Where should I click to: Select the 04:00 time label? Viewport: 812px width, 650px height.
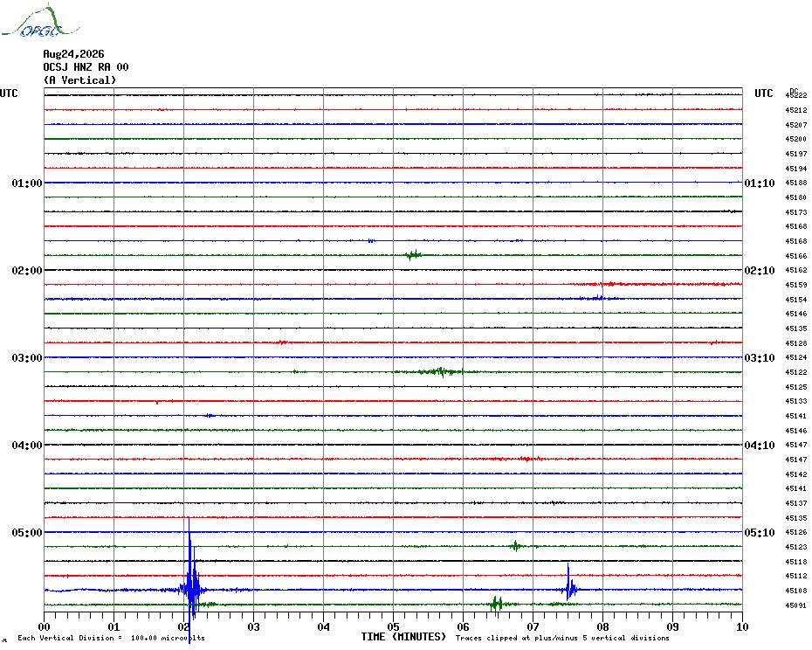pos(27,446)
